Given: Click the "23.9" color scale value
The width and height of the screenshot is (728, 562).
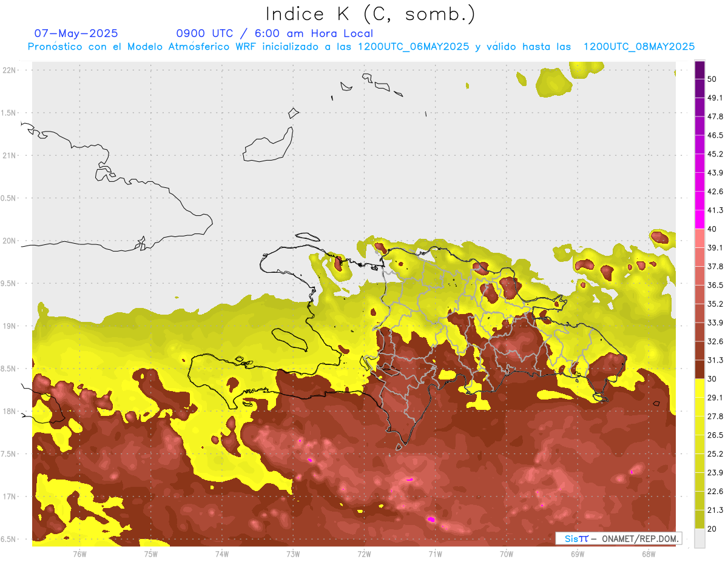Looking at the screenshot, I should point(715,472).
